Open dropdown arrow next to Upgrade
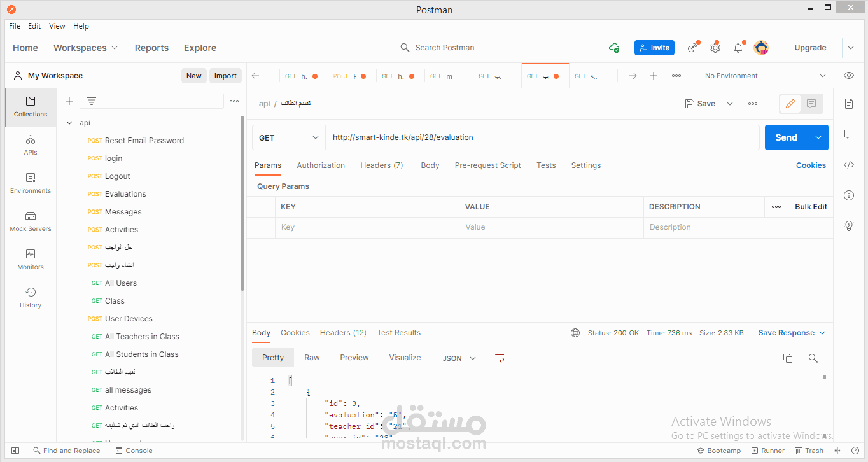The width and height of the screenshot is (868, 462). (851, 48)
